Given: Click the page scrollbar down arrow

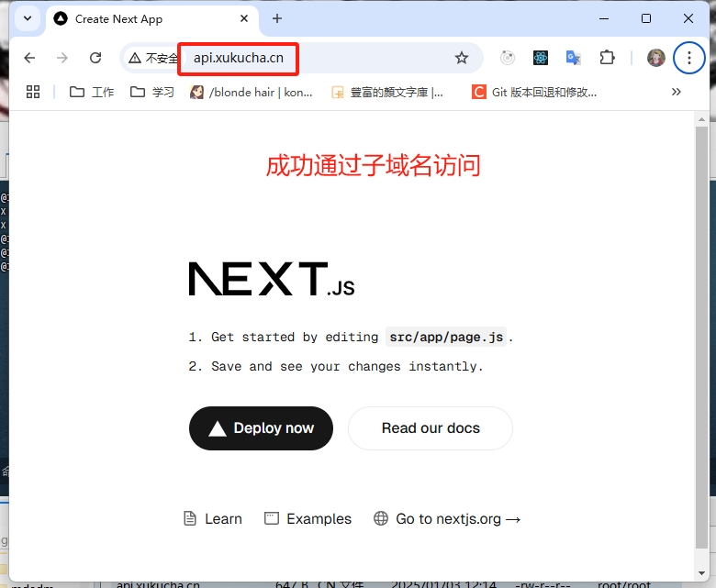Looking at the screenshot, I should (x=701, y=573).
